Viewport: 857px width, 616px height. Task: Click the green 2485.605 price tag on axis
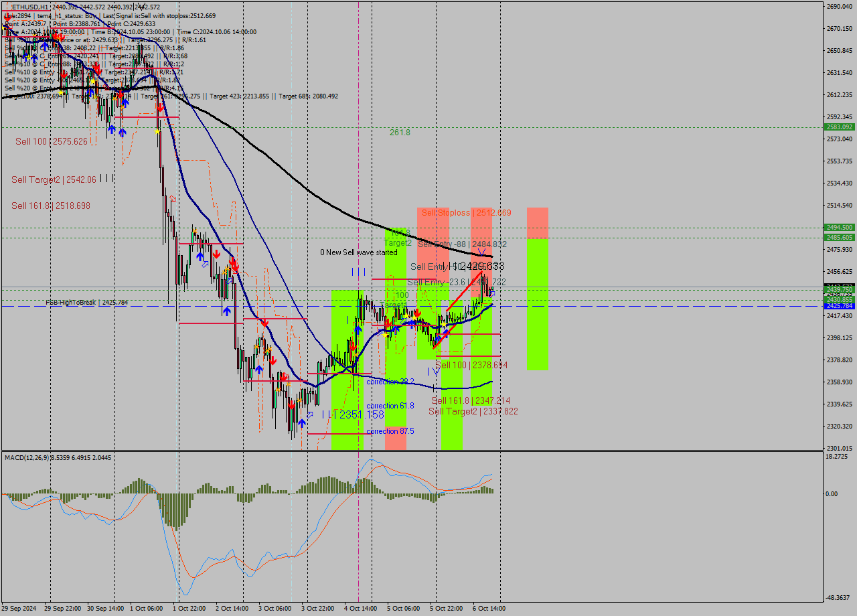point(839,237)
